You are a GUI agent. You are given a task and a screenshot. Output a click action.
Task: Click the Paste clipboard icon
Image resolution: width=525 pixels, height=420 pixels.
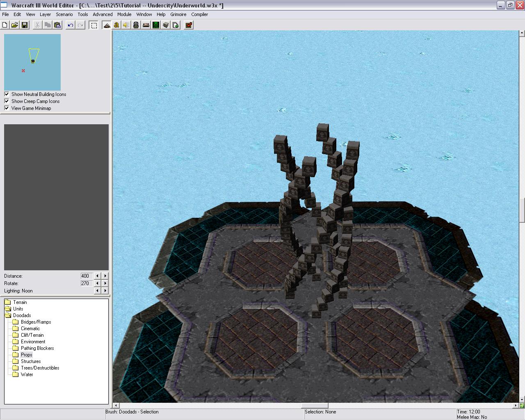pos(57,25)
